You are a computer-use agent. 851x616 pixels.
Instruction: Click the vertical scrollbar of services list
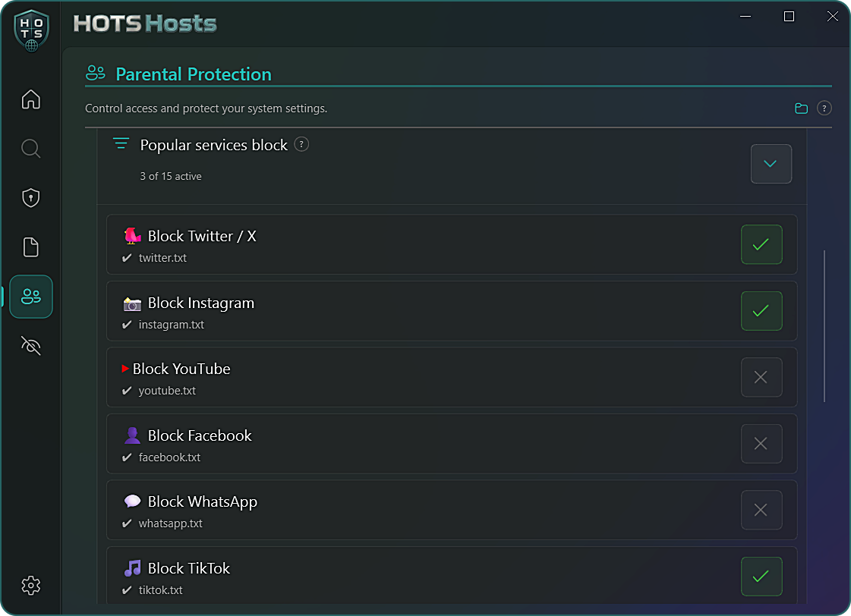pyautogui.click(x=824, y=326)
